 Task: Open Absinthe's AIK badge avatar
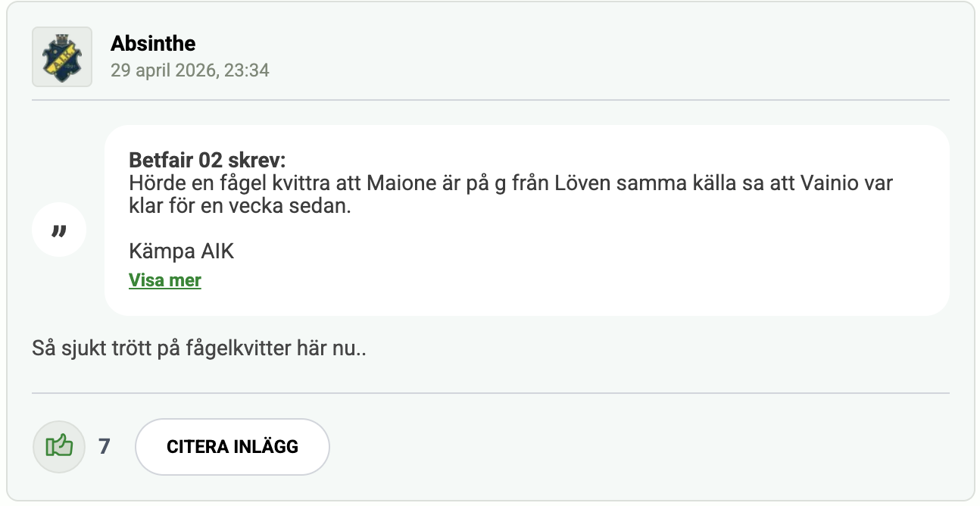(x=62, y=57)
